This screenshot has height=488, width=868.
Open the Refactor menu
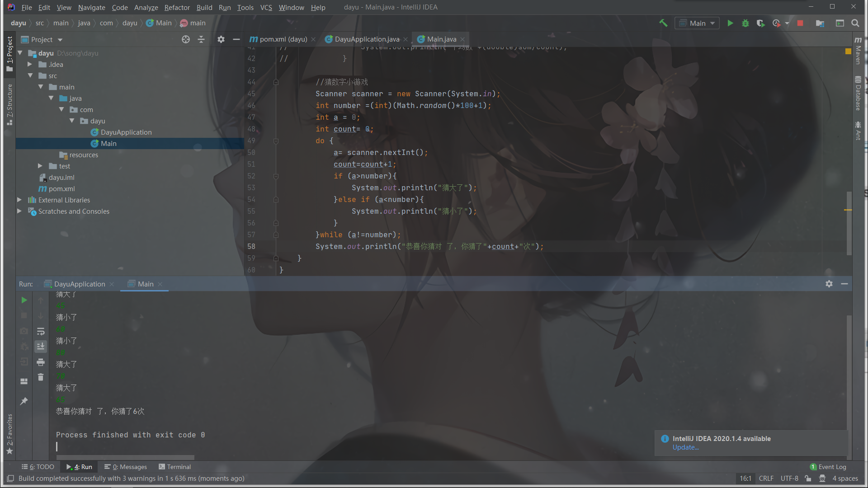point(177,7)
